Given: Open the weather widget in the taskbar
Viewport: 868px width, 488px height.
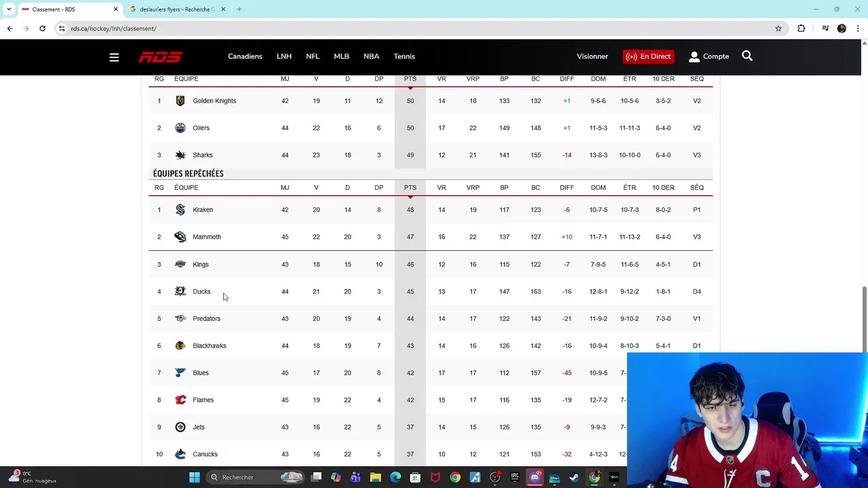Looking at the screenshot, I should 32,477.
